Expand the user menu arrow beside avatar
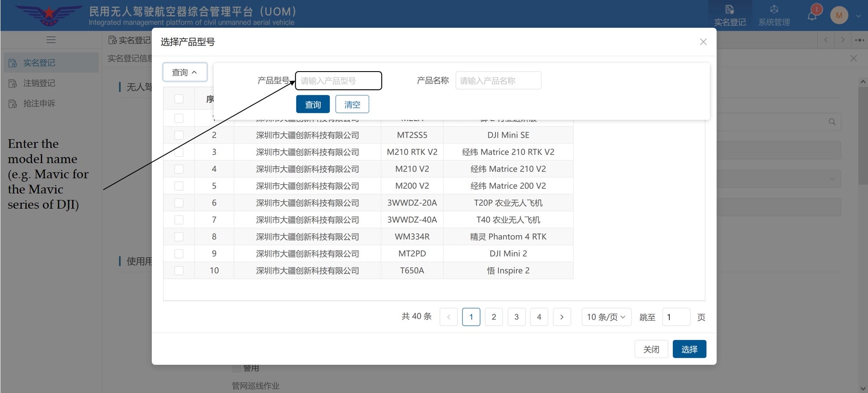868x393 pixels. [x=858, y=16]
